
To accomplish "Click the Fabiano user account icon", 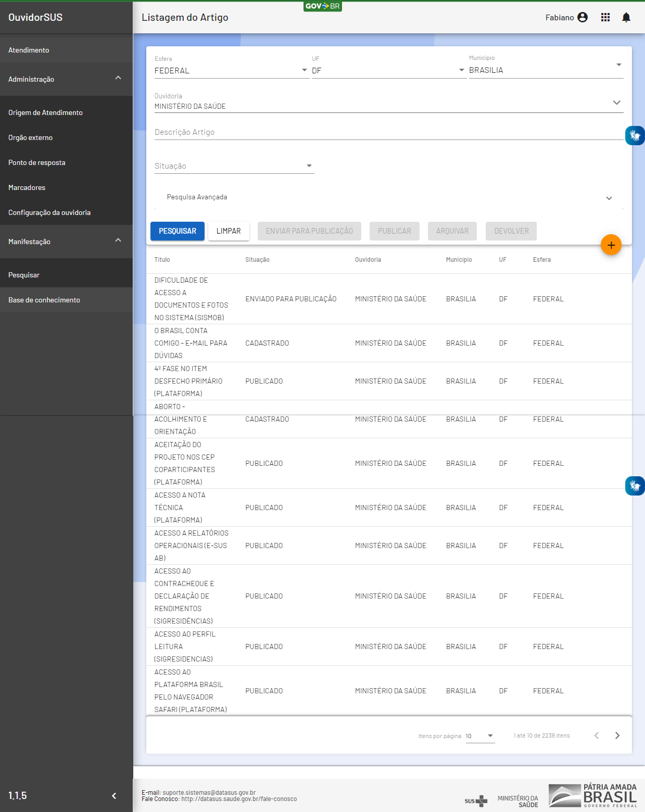I will click(x=583, y=17).
